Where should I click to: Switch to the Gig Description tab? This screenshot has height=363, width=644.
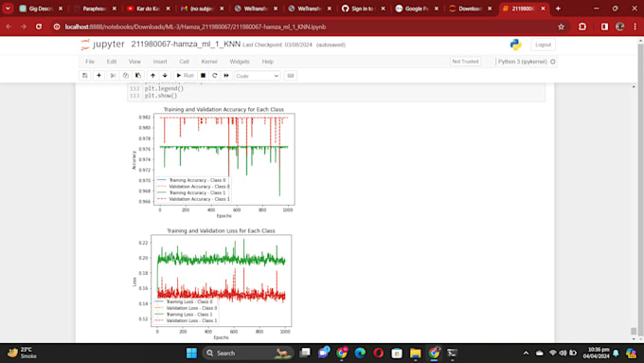coord(40,9)
